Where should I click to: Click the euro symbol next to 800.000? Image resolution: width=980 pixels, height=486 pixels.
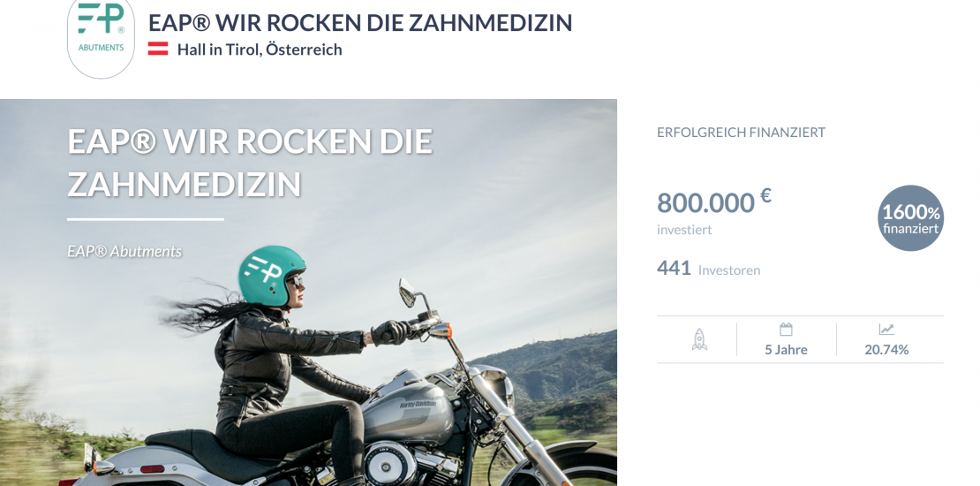coord(765,196)
